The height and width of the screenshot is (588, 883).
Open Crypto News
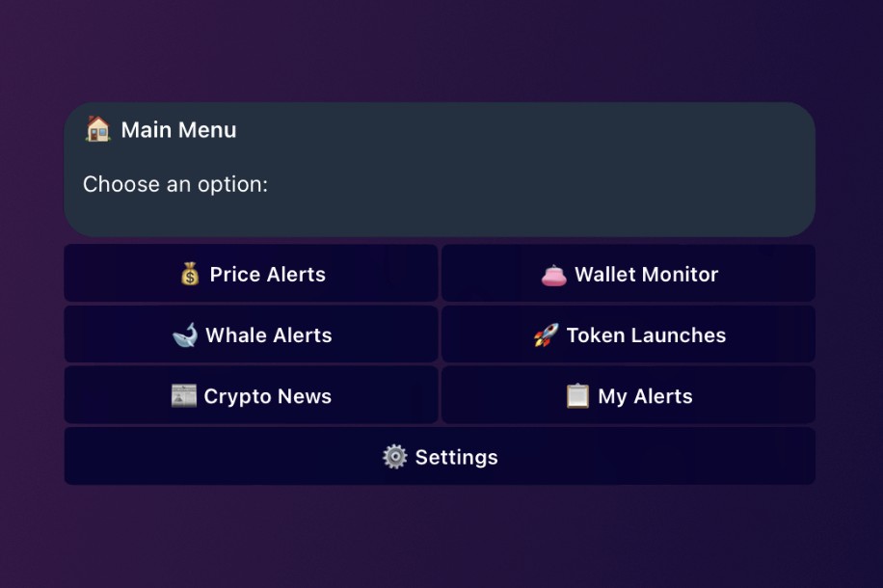pyautogui.click(x=251, y=396)
